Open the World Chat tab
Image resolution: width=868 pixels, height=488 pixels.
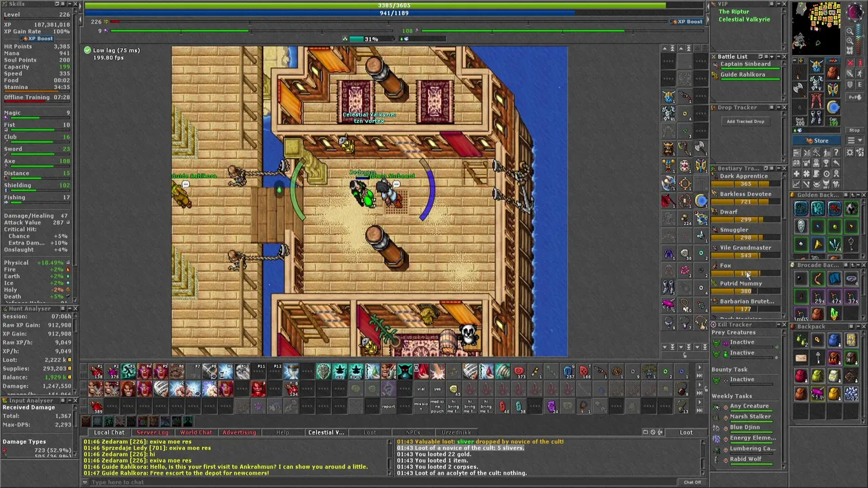[196, 432]
